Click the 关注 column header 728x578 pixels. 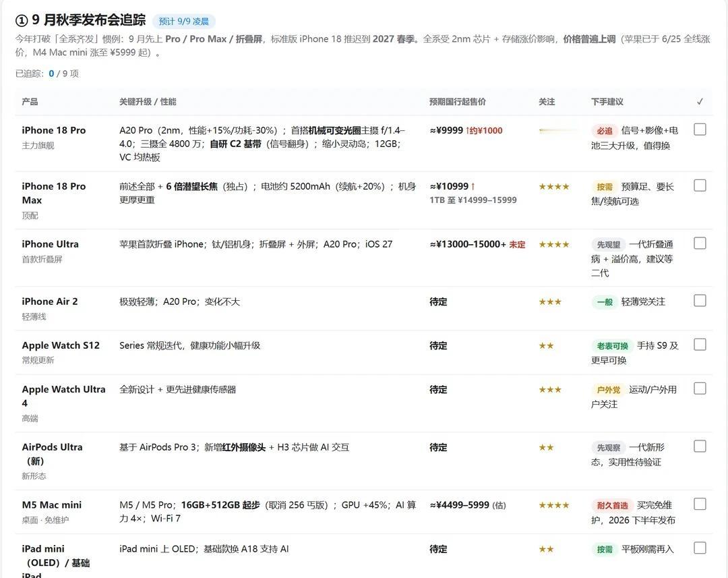pyautogui.click(x=547, y=101)
